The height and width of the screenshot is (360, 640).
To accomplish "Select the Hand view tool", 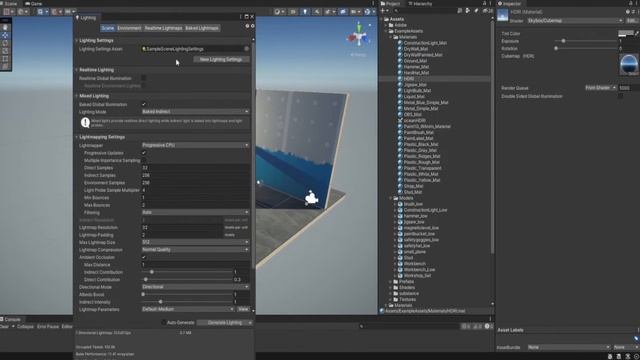I will [x=5, y=27].
